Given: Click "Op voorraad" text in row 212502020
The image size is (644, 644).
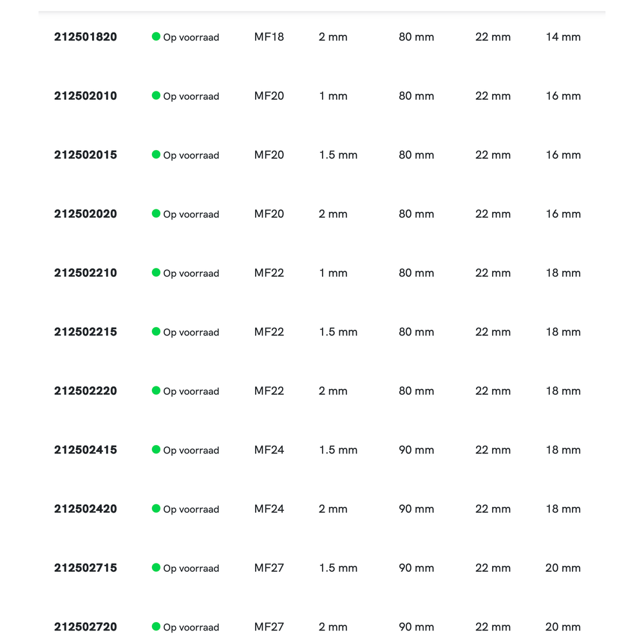Looking at the screenshot, I should click(191, 214).
